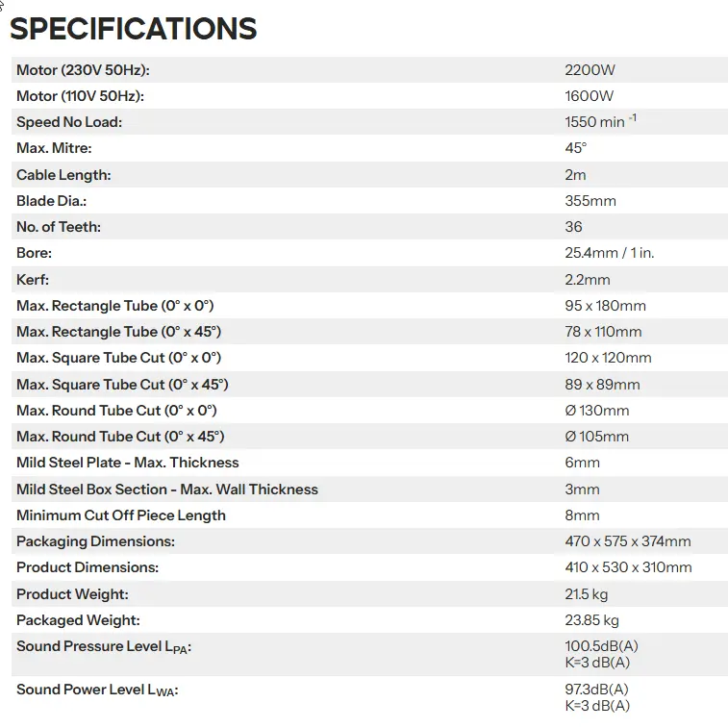
Task: Select the Packaging Dimensions 470 x 575 x 374mm value
Action: point(628,541)
